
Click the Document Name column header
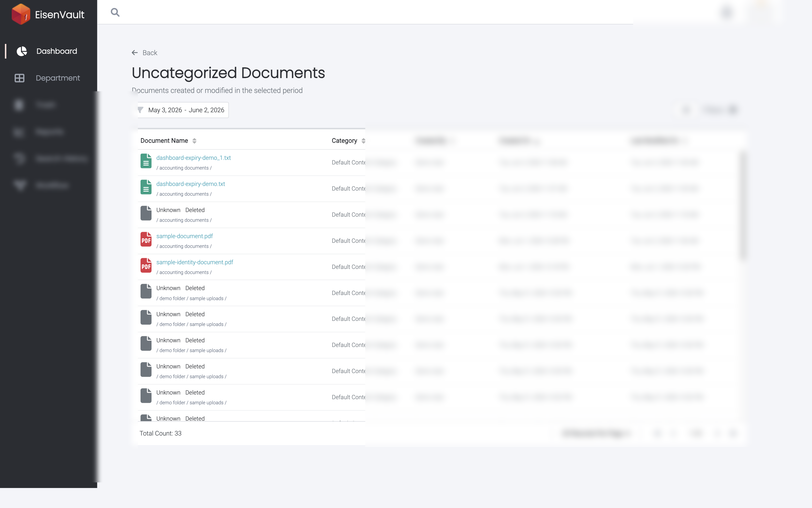(x=164, y=141)
